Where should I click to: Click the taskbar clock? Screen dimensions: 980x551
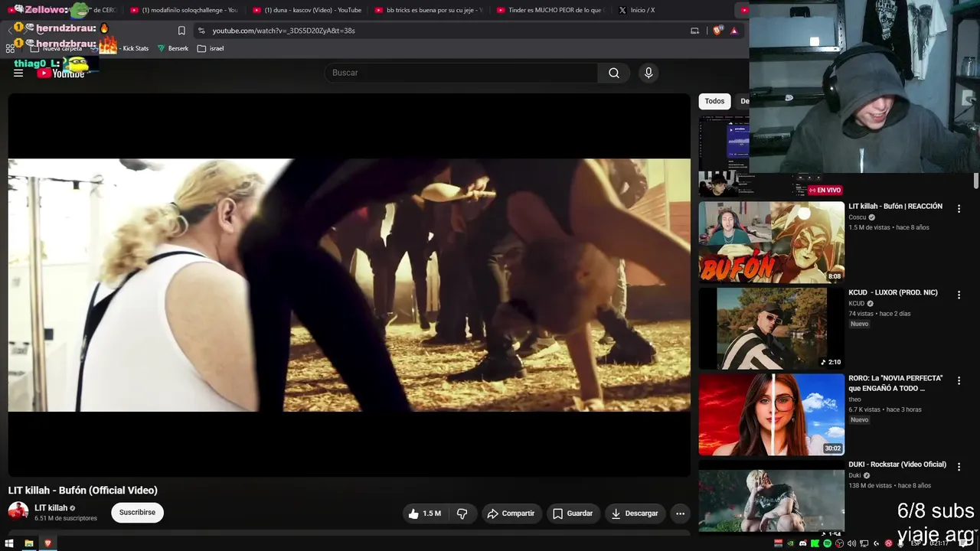pyautogui.click(x=939, y=543)
